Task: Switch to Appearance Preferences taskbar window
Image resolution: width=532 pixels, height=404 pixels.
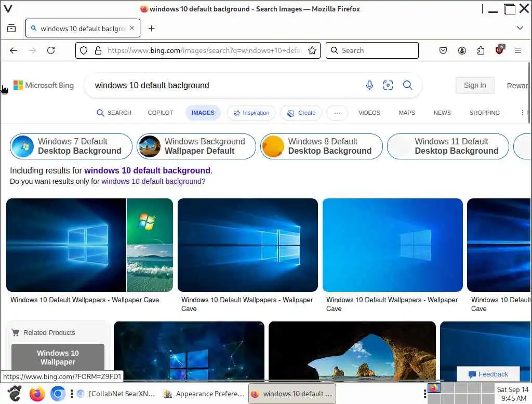Action: [x=204, y=394]
